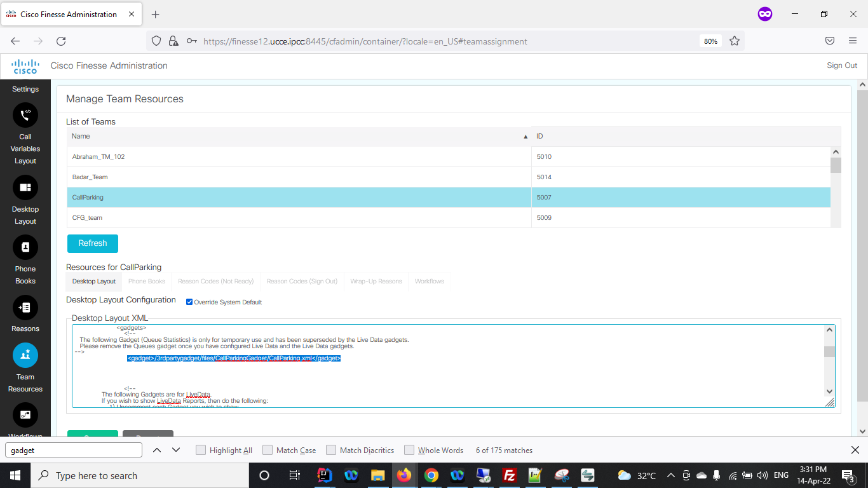Switch to the Wrap-Up Reasons tab
The image size is (868, 488).
[x=376, y=281]
